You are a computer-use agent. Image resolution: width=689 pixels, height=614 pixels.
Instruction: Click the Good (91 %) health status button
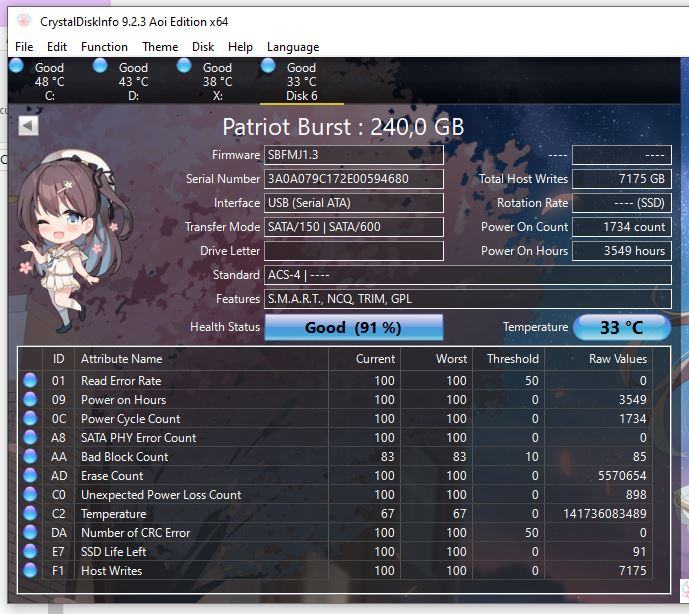354,327
